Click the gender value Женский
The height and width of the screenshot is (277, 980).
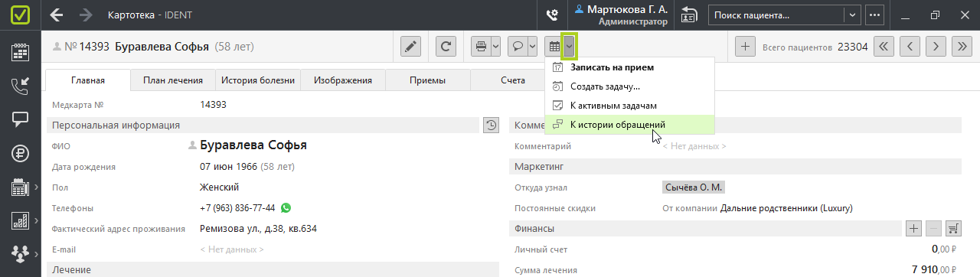point(219,187)
